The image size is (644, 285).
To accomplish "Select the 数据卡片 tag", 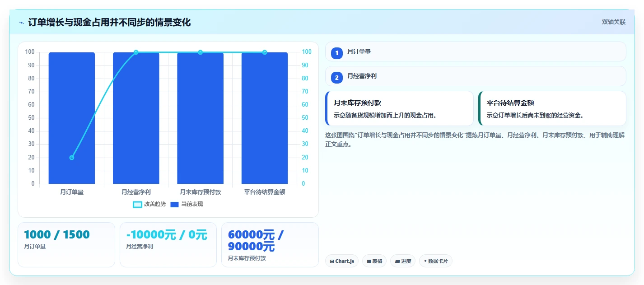I will 436,261.
